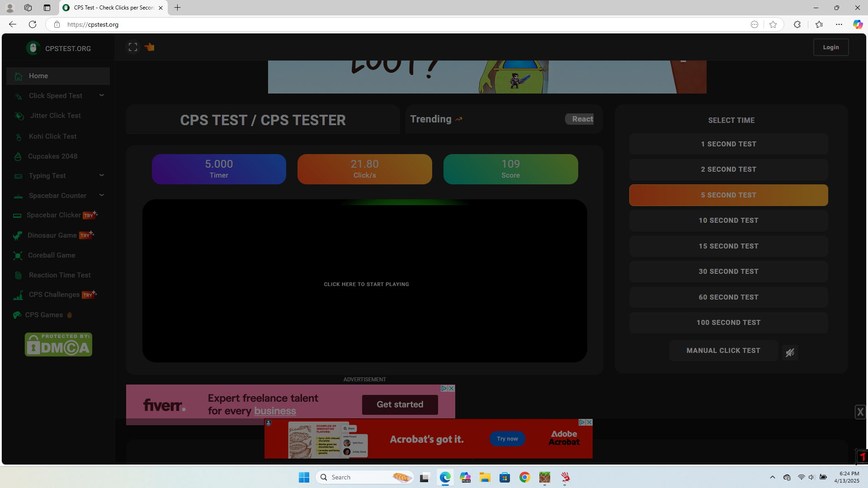This screenshot has width=868, height=488.
Task: Click the Login button
Action: click(x=830, y=47)
